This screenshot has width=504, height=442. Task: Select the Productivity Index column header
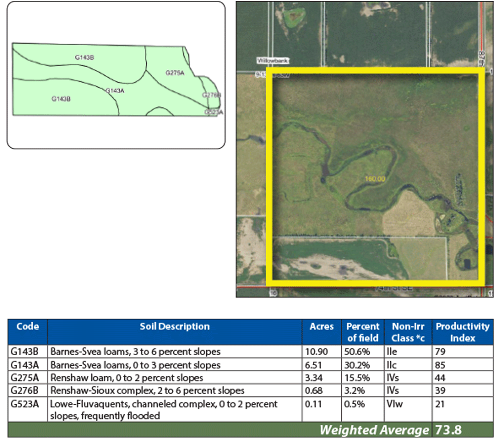click(462, 332)
